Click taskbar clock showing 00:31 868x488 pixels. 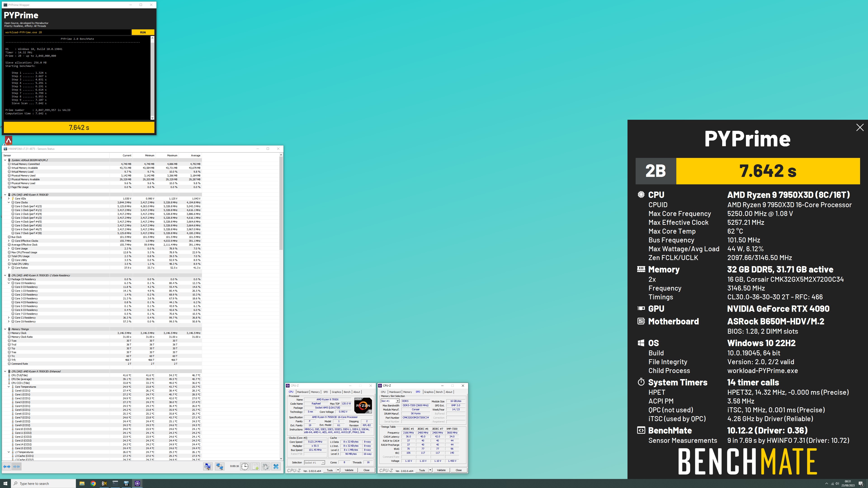[x=848, y=483]
